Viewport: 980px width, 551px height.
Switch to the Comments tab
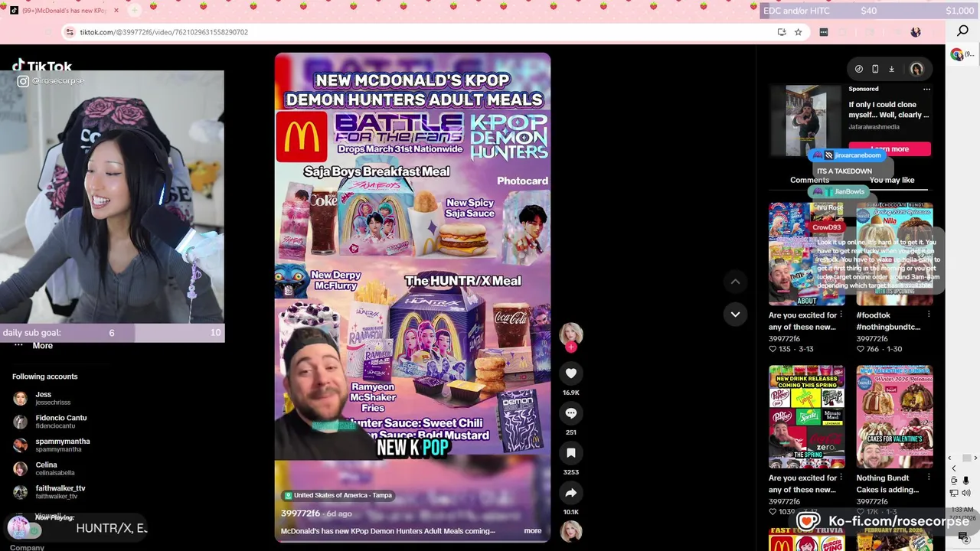(809, 180)
